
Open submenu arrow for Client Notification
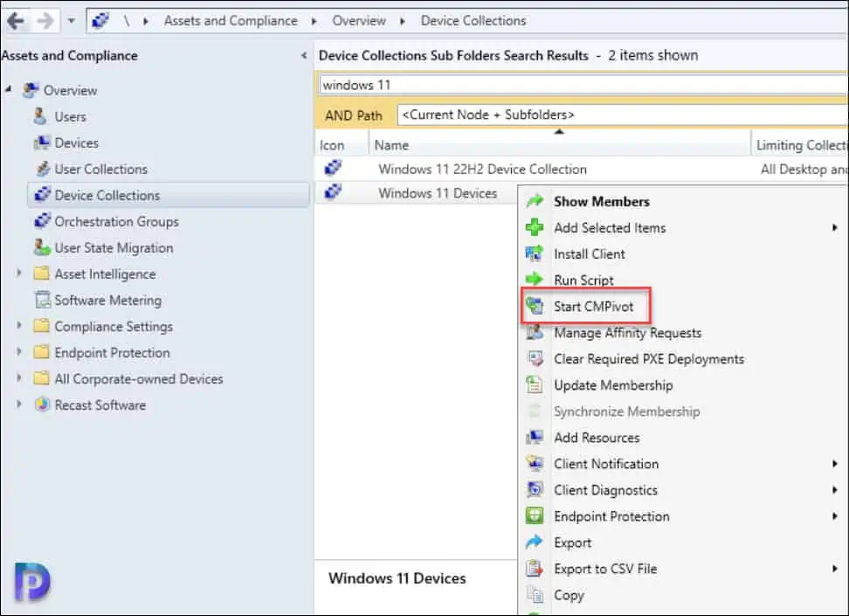[834, 464]
